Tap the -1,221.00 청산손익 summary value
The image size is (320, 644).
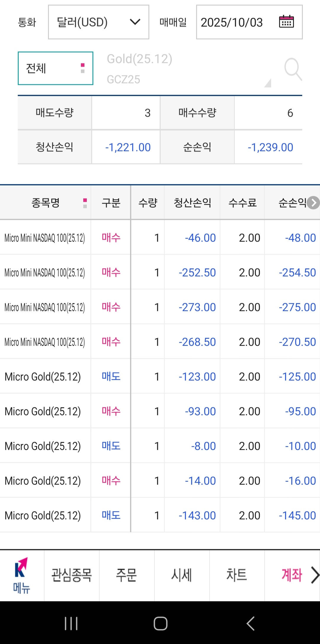(128, 147)
